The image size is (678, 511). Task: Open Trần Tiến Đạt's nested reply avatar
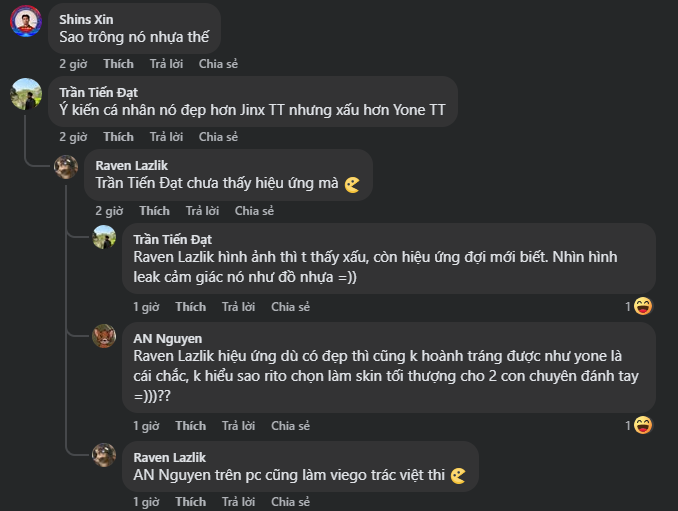(104, 237)
